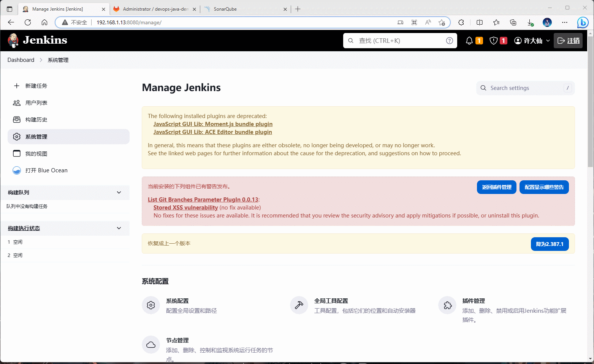594x364 pixels.
Task: Click the 配置显示哪些警告 button
Action: tap(544, 187)
